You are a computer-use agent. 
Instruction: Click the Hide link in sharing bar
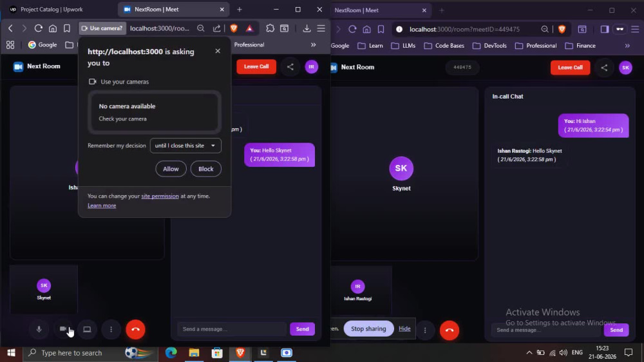click(x=404, y=329)
